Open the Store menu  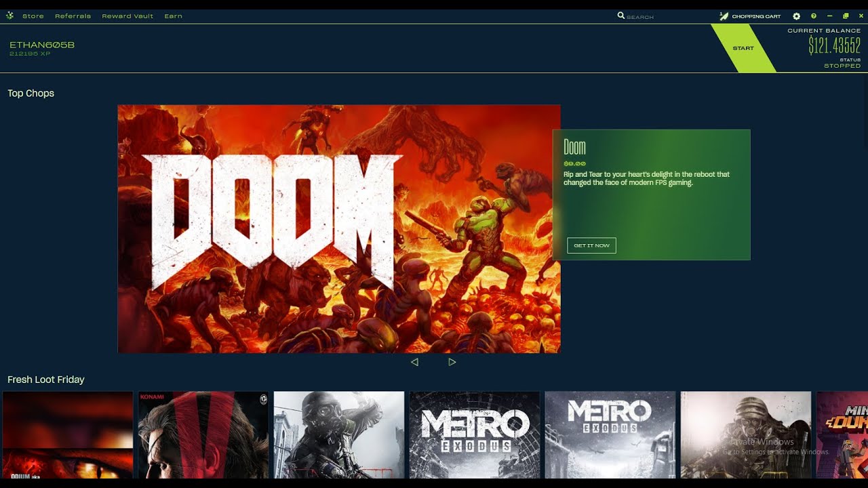(x=33, y=16)
